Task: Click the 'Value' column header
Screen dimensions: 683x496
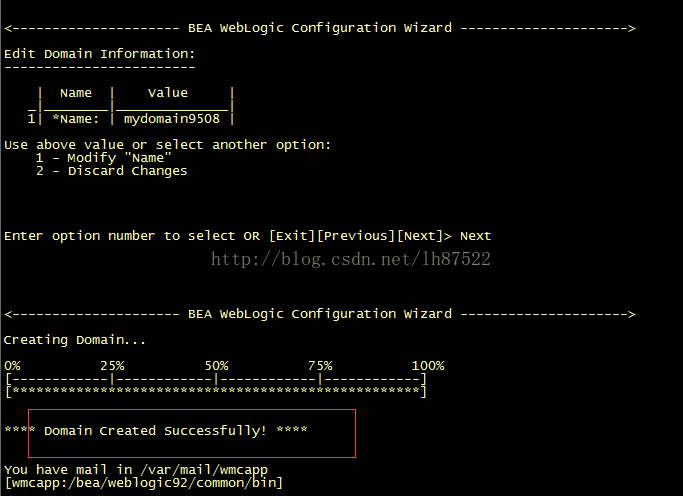Action: tap(168, 93)
